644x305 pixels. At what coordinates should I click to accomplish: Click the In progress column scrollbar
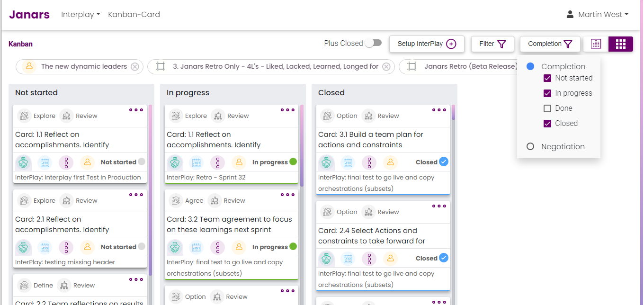tap(302, 145)
